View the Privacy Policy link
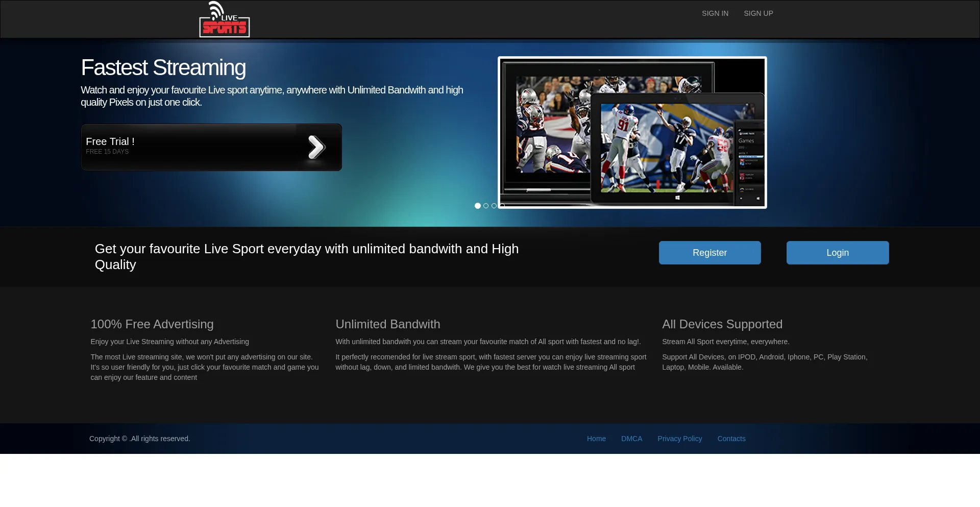The width and height of the screenshot is (980, 507). pos(679,439)
